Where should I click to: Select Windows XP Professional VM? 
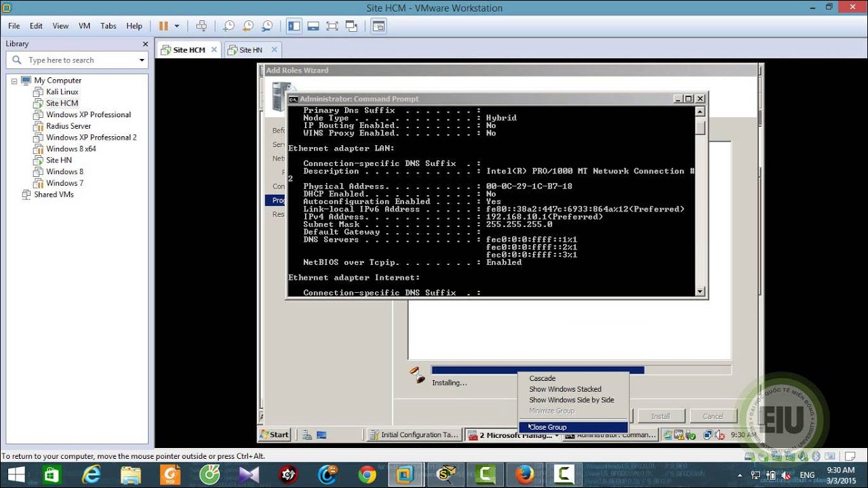click(88, 115)
